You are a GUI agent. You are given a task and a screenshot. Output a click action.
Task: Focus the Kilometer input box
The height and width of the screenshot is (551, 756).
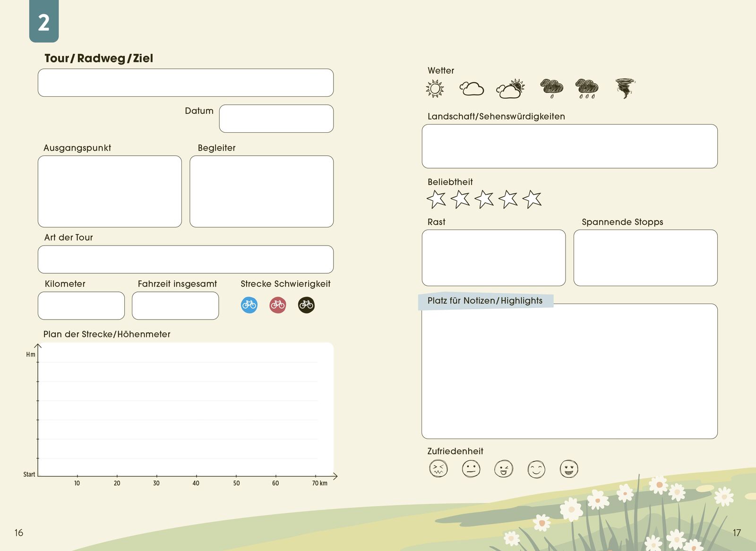point(81,305)
